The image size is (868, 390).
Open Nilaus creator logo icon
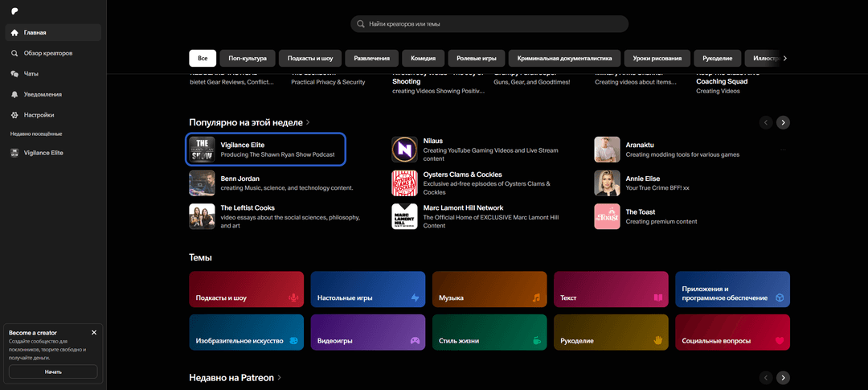click(404, 150)
